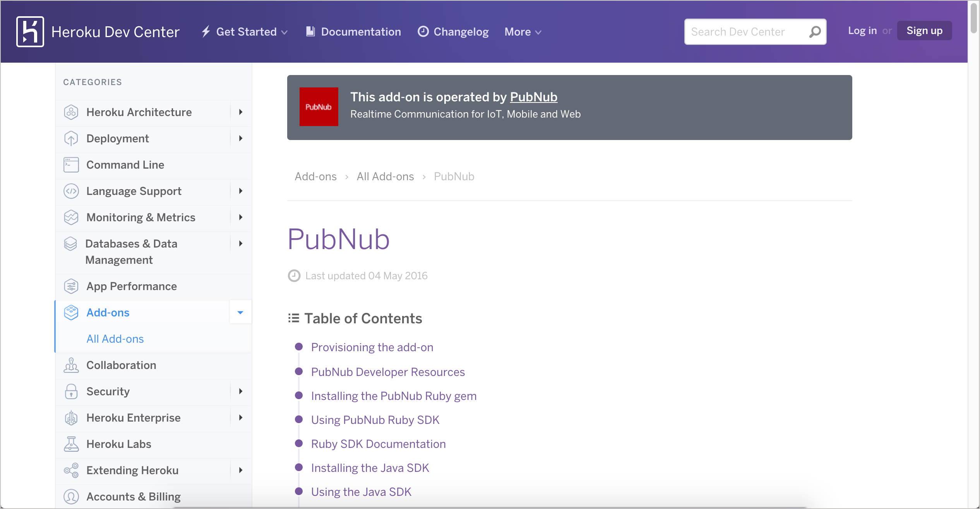Image resolution: width=980 pixels, height=509 pixels.
Task: Expand Language Support submenu arrow
Action: pos(241,191)
